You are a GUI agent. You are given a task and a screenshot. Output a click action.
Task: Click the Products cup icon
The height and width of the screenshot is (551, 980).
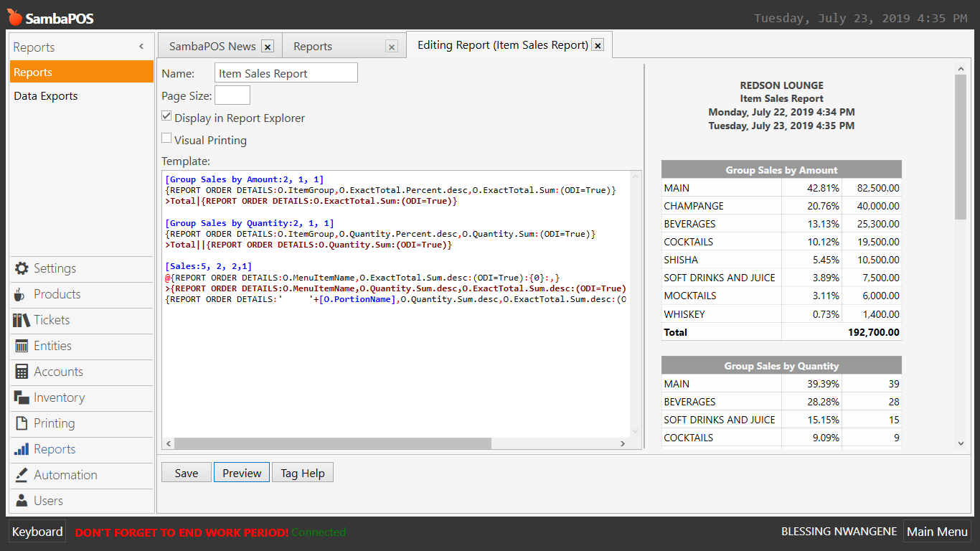[x=20, y=294]
